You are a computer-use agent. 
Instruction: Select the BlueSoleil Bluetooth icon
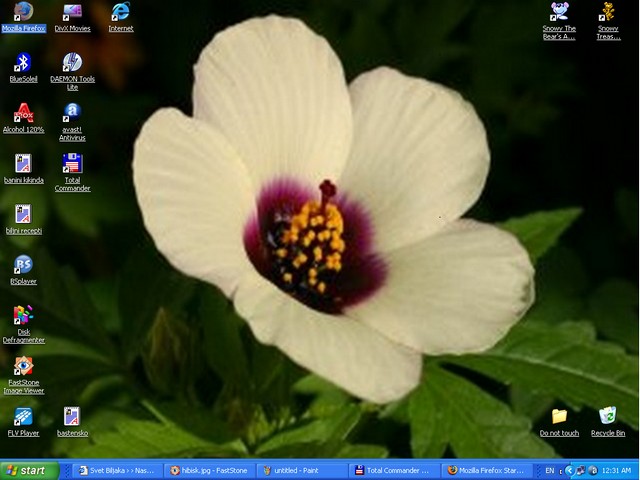point(23,63)
